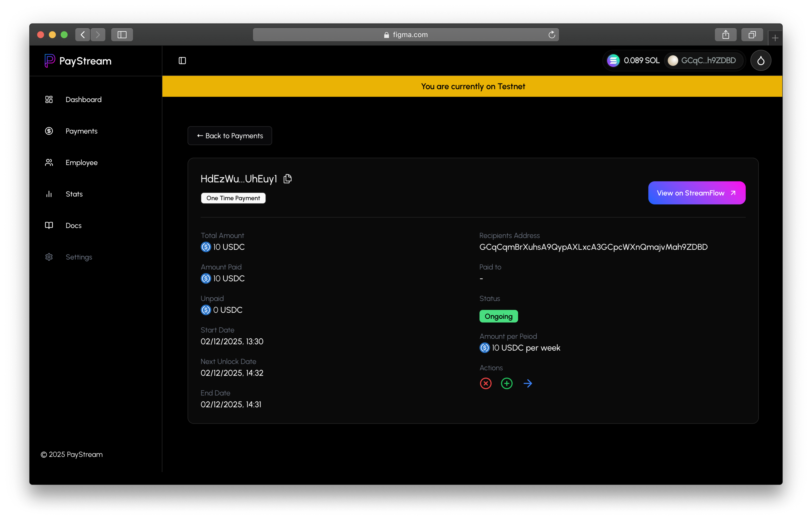Screen dimensions: 812x520
Task: Click the blue transfer arrow action icon
Action: pos(528,383)
